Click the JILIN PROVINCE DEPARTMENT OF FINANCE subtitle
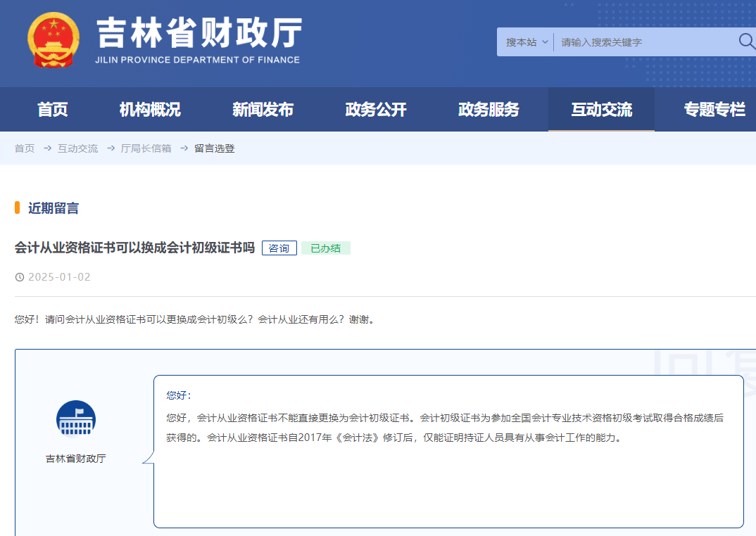Screen dimensions: 756x536 [197, 60]
